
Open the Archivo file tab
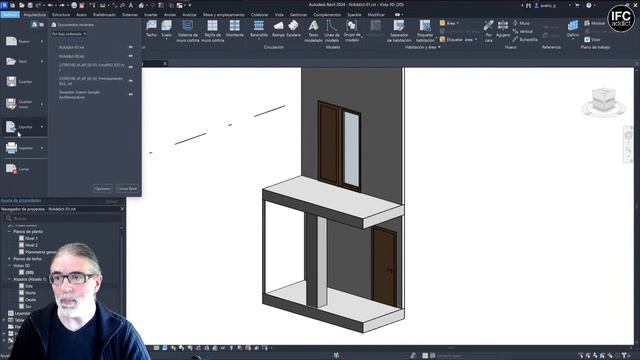click(x=10, y=15)
